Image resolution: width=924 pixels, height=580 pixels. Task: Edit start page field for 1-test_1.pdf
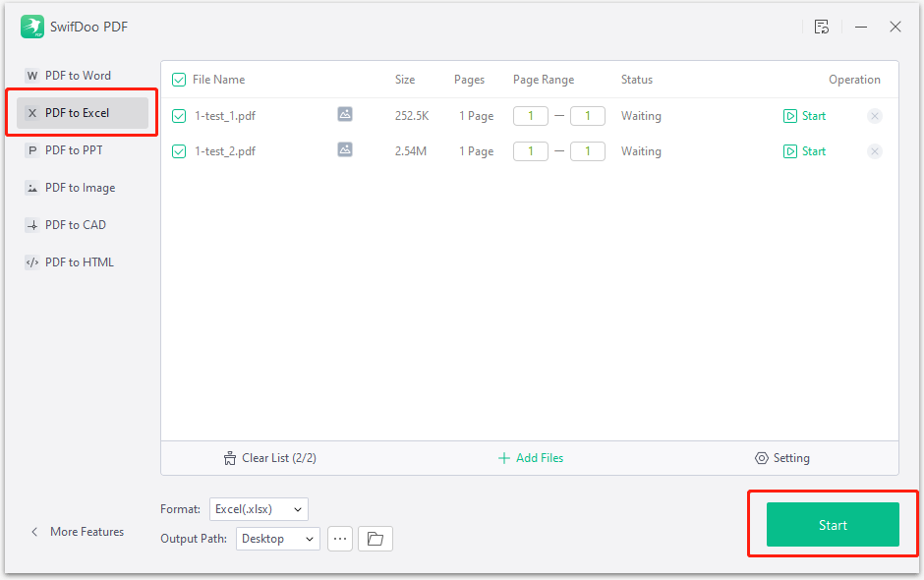[531, 116]
